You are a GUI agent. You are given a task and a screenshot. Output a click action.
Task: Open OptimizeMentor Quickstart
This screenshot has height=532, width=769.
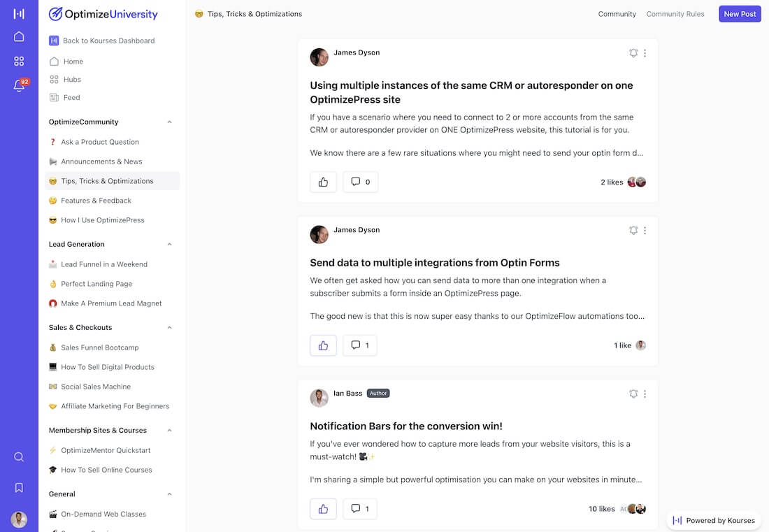[112, 451]
